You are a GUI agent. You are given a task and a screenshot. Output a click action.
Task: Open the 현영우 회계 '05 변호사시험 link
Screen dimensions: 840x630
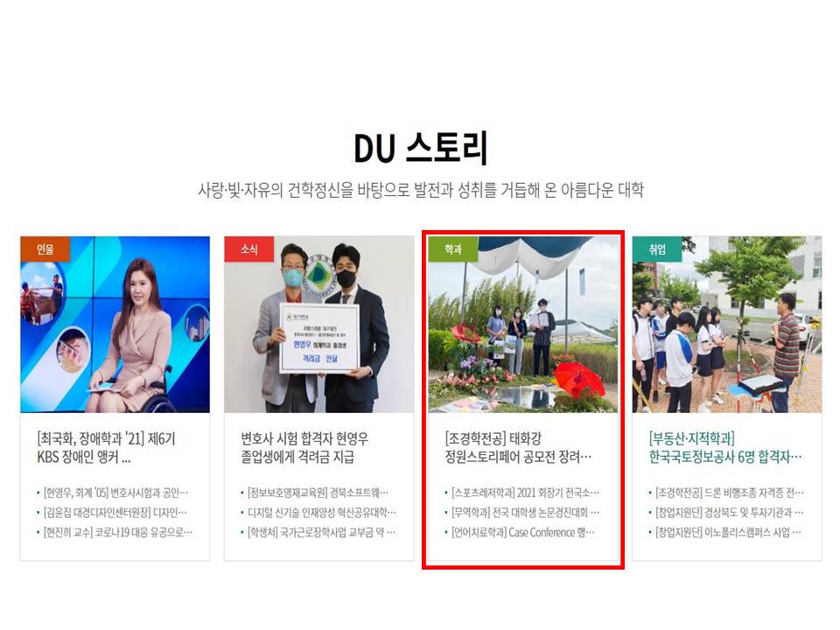(115, 493)
